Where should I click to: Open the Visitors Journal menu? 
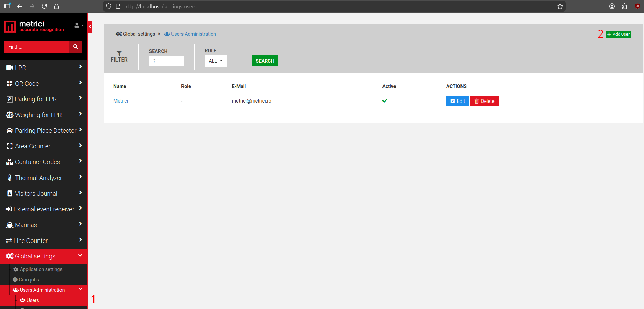pos(44,194)
